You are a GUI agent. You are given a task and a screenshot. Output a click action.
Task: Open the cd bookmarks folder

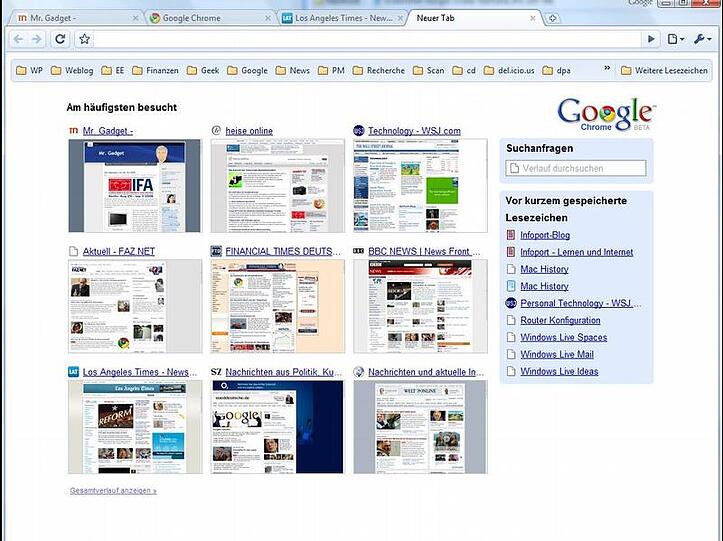(x=464, y=71)
